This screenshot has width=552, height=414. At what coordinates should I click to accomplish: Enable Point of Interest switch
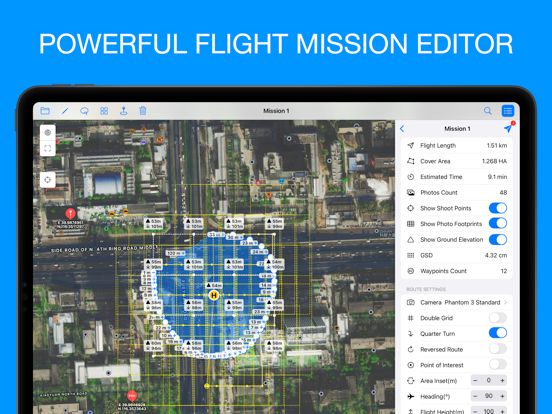tap(498, 365)
